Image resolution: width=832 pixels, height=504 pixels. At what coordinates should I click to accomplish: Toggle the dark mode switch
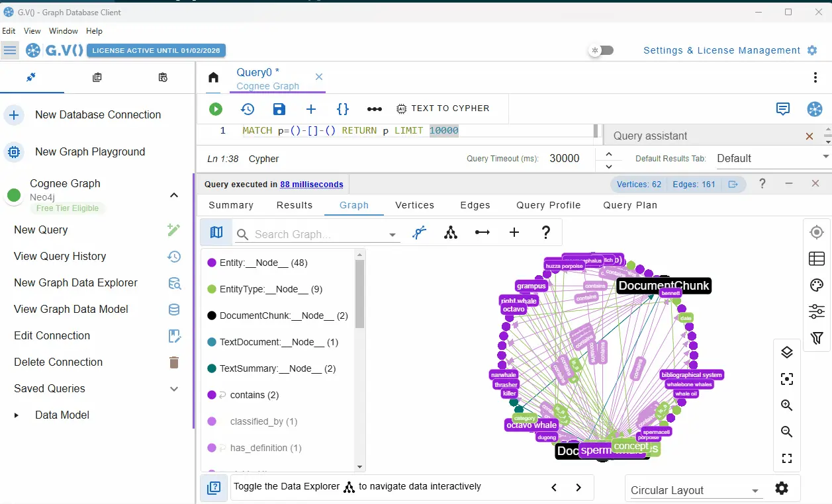[x=602, y=50]
